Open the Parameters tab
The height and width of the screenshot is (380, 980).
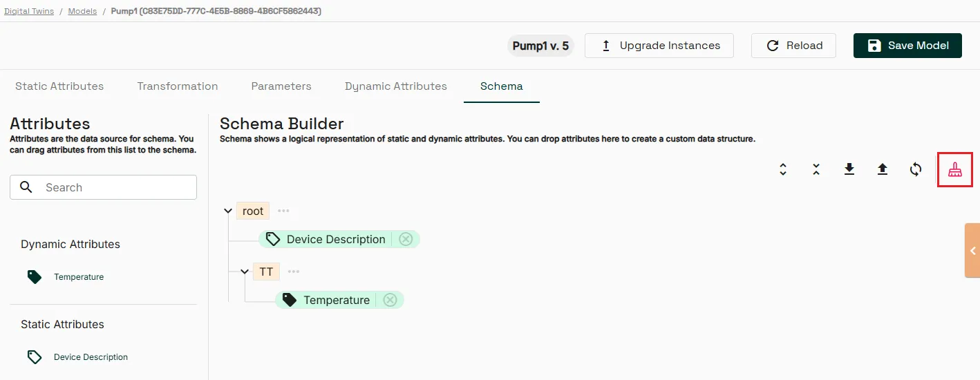[281, 86]
